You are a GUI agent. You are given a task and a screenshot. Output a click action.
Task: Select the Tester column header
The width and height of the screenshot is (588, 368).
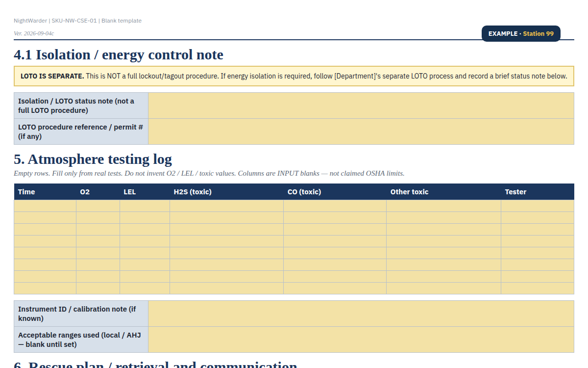point(538,192)
